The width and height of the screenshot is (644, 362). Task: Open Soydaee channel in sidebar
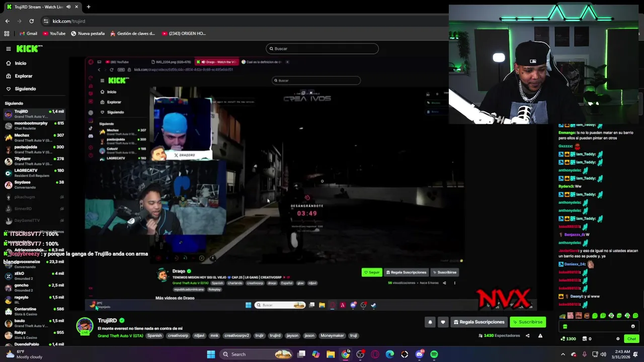[x=34, y=185]
